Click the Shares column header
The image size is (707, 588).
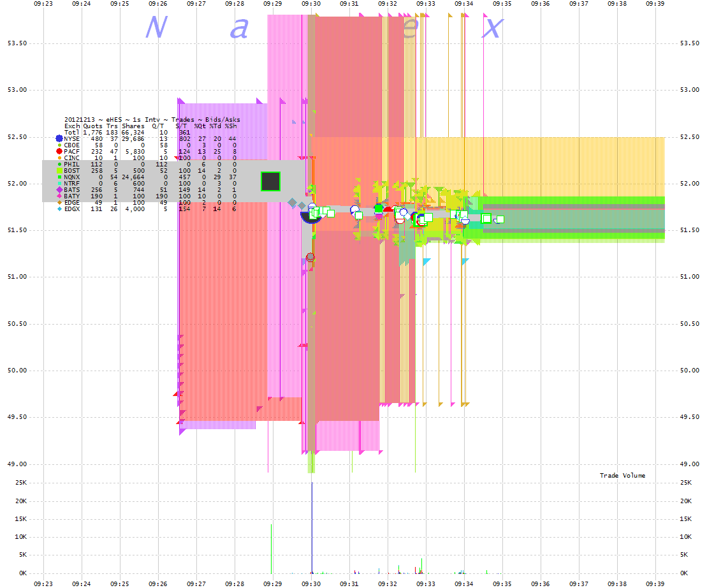(x=133, y=126)
